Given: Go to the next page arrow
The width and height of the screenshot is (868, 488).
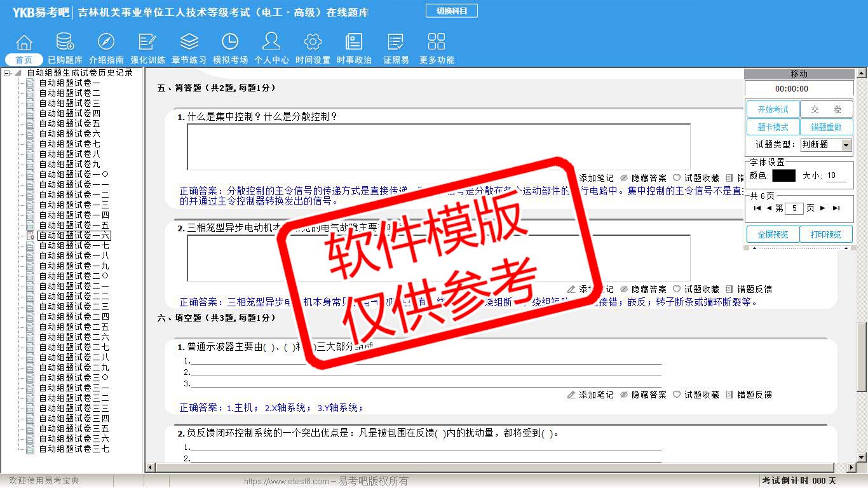Looking at the screenshot, I should point(823,208).
